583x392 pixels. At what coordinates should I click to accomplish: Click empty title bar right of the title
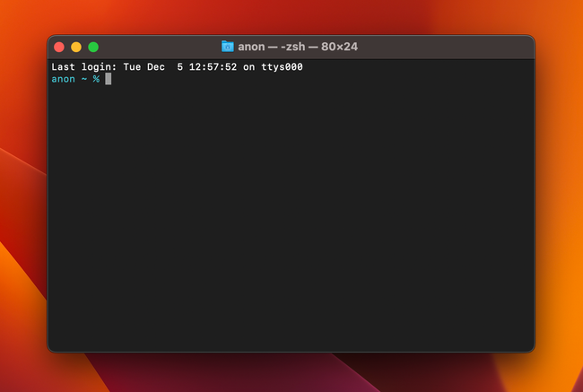tap(448, 47)
